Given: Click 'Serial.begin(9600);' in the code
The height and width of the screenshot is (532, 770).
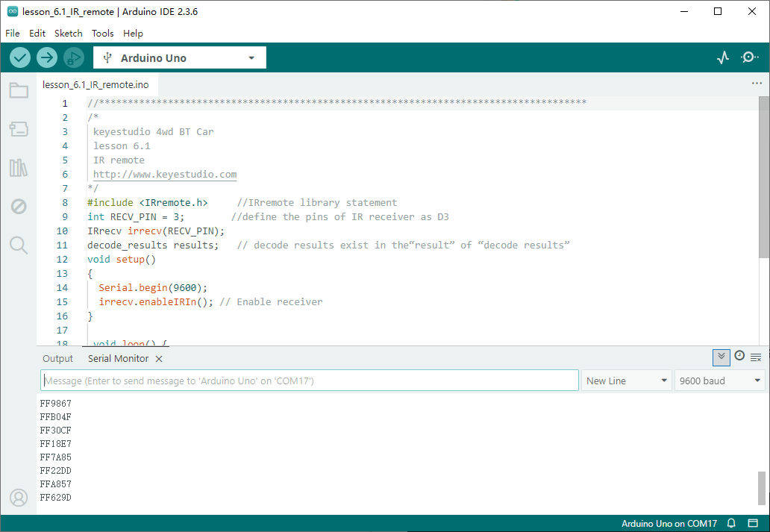Looking at the screenshot, I should click(x=153, y=288).
